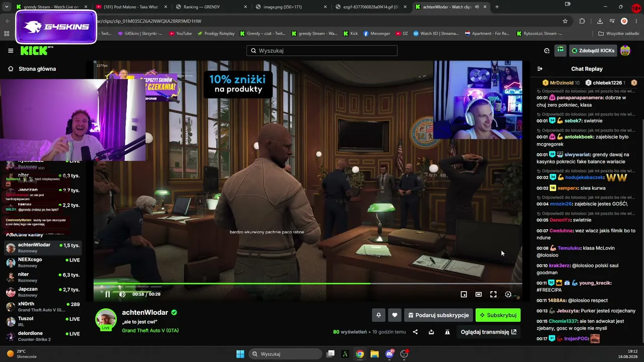Open YouTube bookmark in bookmarks bar

[180, 34]
